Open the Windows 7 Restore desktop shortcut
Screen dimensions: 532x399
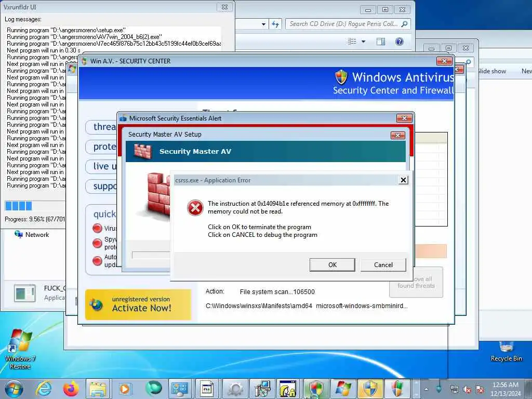(20, 349)
